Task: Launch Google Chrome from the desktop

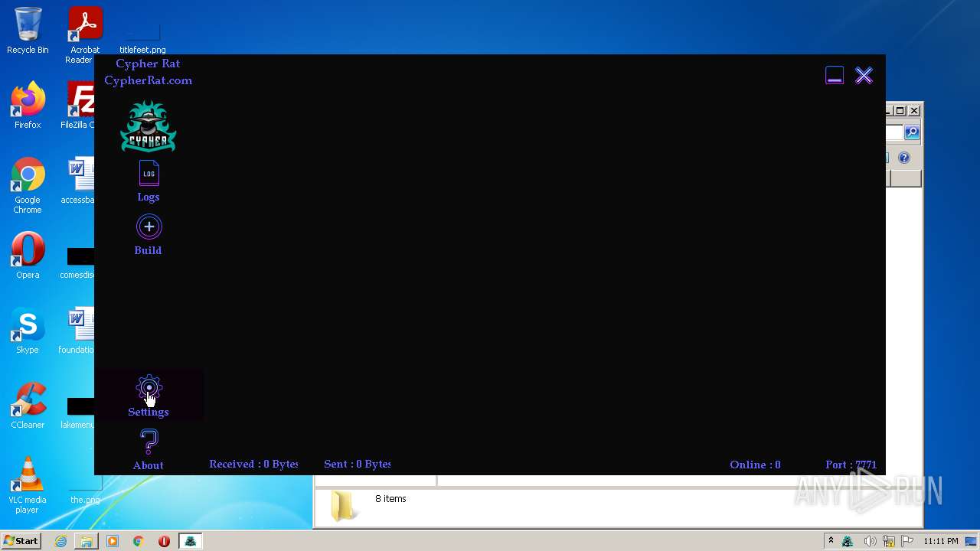Action: [x=28, y=186]
